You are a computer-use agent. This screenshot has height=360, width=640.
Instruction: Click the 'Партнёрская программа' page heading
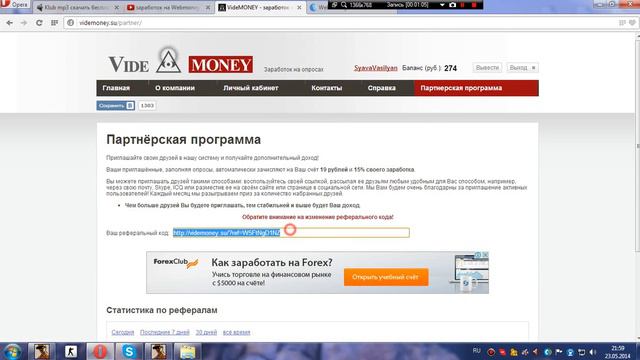[183, 140]
